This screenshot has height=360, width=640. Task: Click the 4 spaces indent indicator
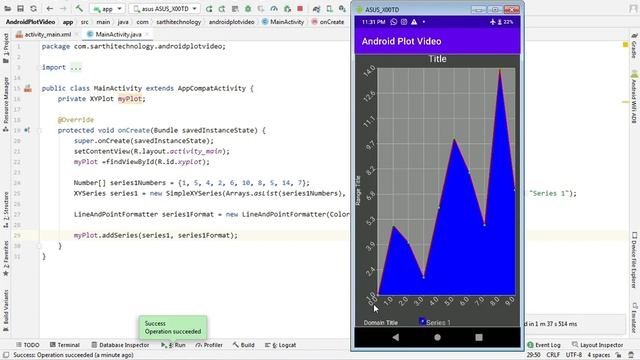pyautogui.click(x=599, y=355)
